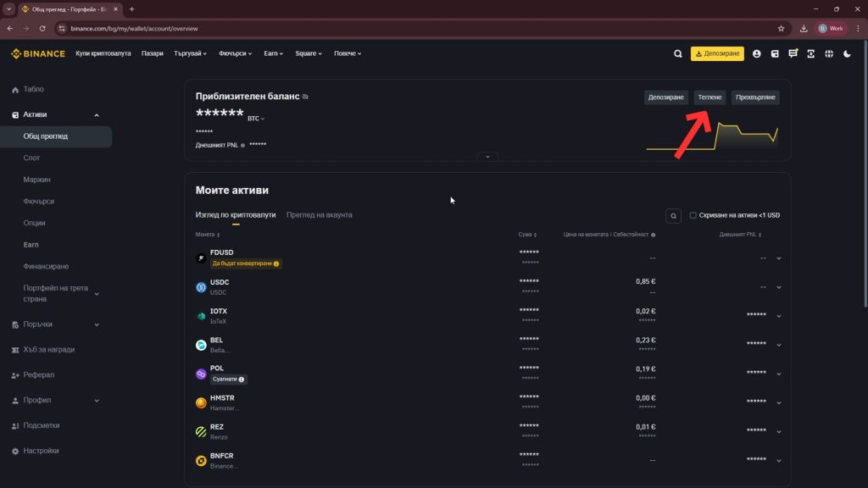Open the BTC currency dropdown
868x488 pixels.
pos(256,119)
